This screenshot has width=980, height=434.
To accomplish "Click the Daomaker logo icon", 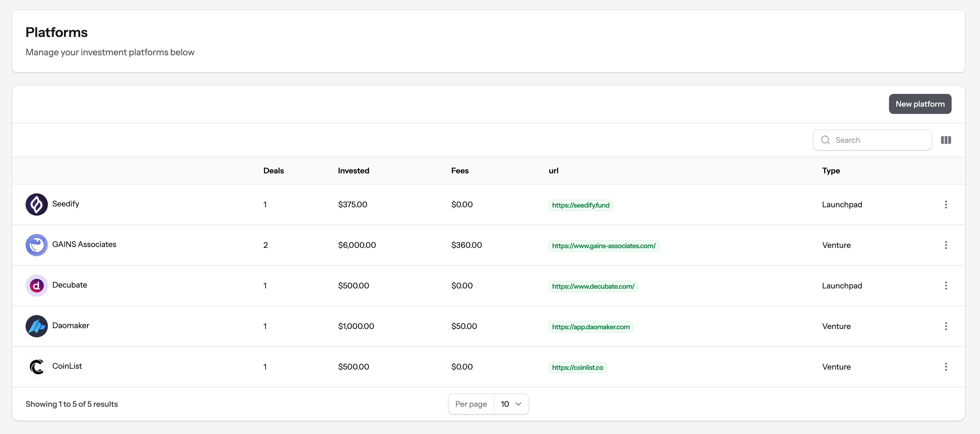I will [36, 326].
